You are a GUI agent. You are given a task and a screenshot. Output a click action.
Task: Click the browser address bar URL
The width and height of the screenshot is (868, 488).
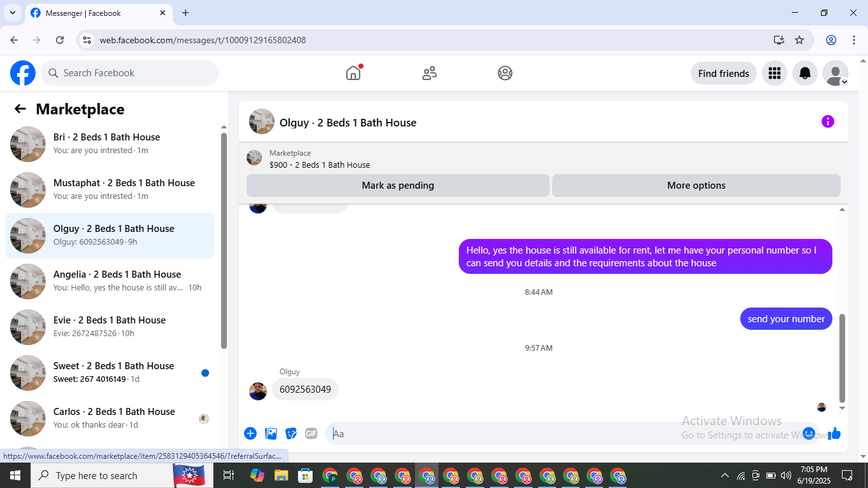pos(203,40)
